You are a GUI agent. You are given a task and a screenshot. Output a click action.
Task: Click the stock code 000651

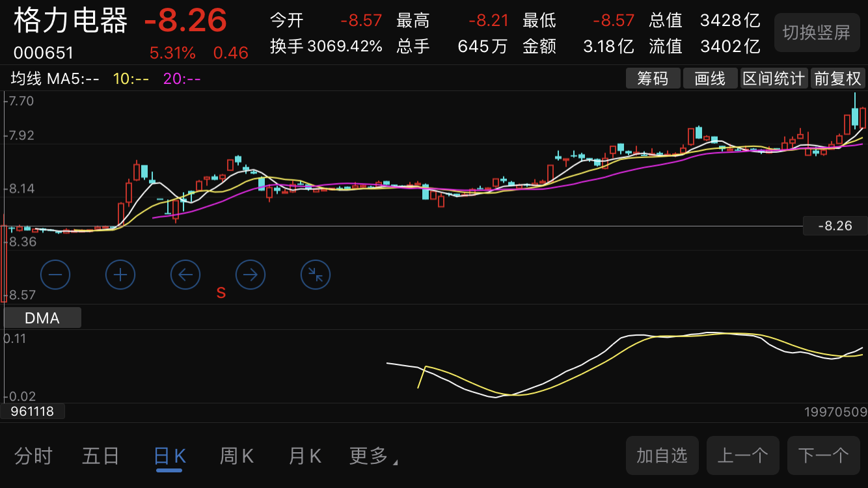tap(44, 53)
